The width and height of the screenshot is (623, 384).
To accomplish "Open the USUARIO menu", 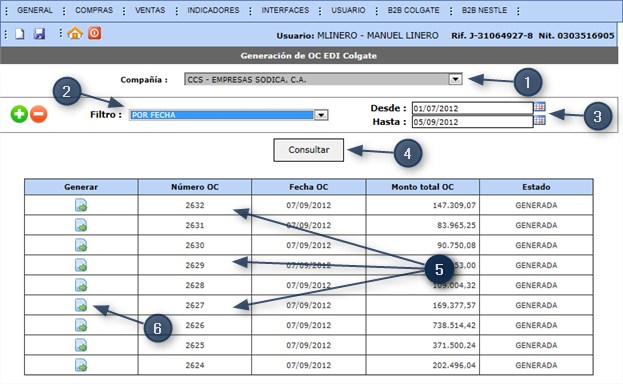I will click(x=348, y=10).
